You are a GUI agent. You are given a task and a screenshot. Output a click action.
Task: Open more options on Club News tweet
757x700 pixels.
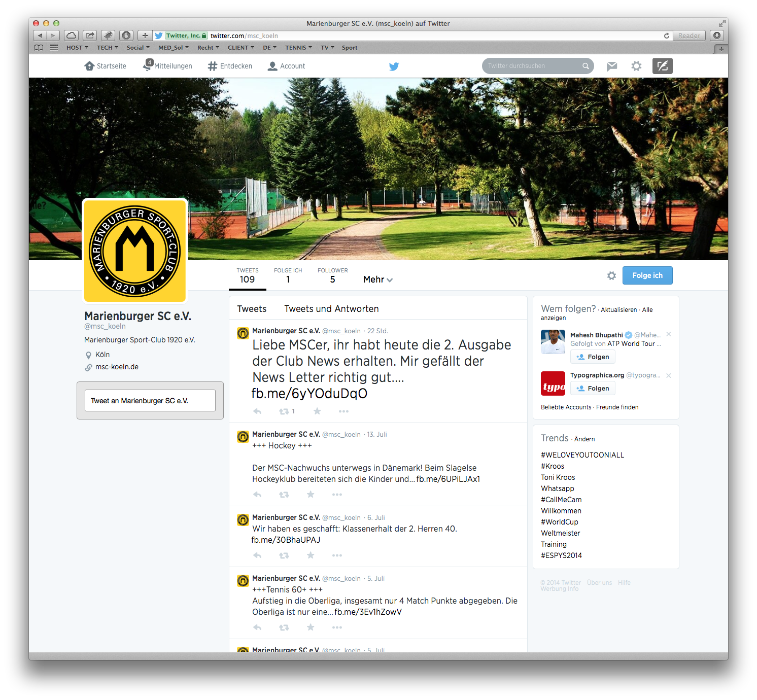(343, 411)
